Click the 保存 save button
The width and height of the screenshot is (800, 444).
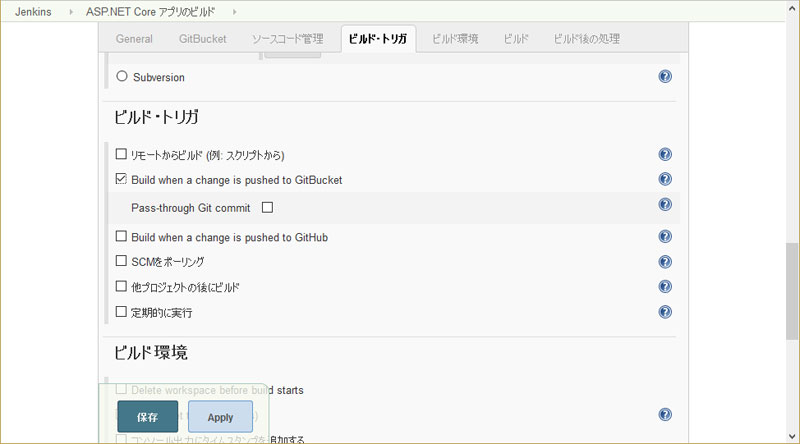(147, 416)
